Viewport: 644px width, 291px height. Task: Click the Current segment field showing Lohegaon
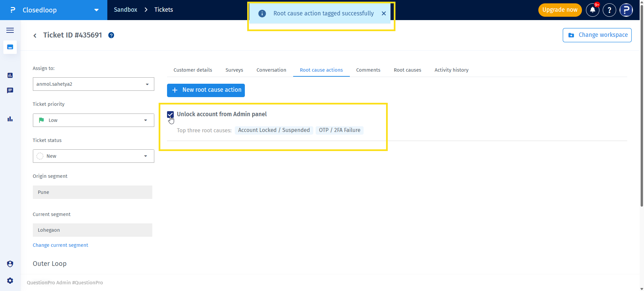pos(93,230)
